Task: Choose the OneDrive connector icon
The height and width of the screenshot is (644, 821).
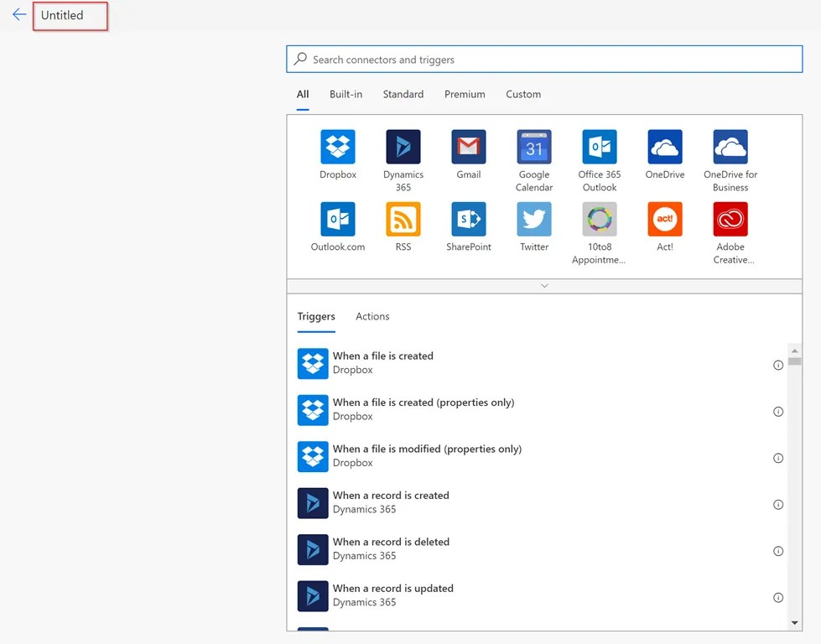Action: 665,147
